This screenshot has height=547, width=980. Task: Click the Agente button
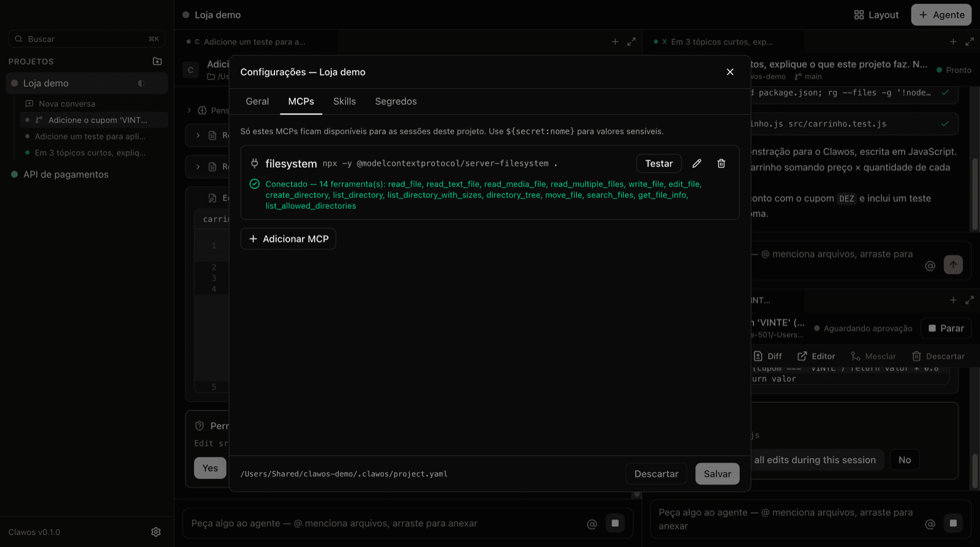941,15
